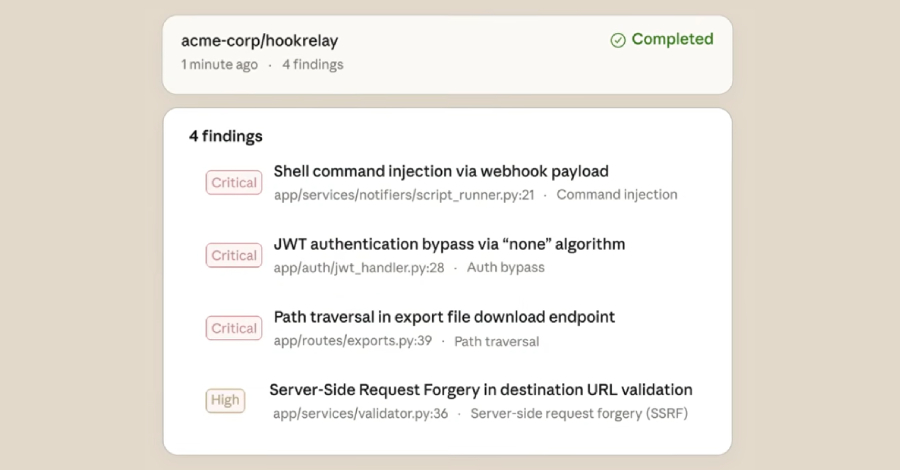The width and height of the screenshot is (900, 470).
Task: Select the Command injection category label
Action: (x=617, y=195)
